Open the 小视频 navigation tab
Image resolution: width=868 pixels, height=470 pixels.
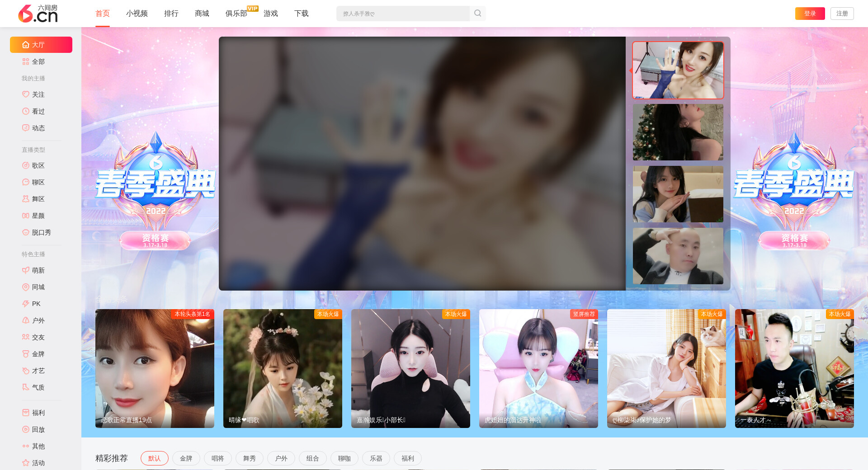tap(137, 14)
